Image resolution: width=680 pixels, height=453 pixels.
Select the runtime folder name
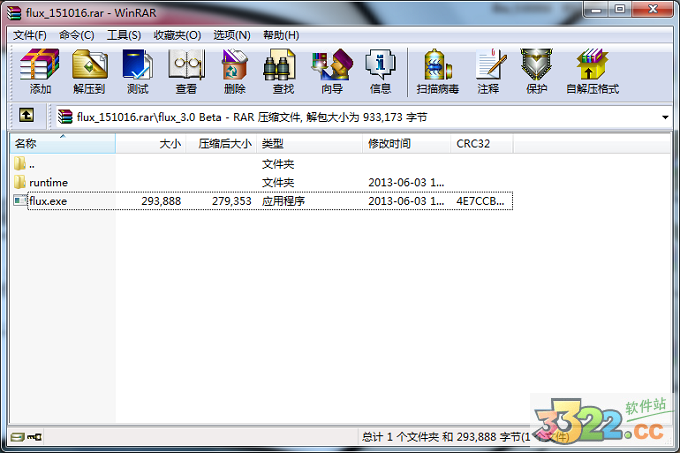click(x=49, y=183)
